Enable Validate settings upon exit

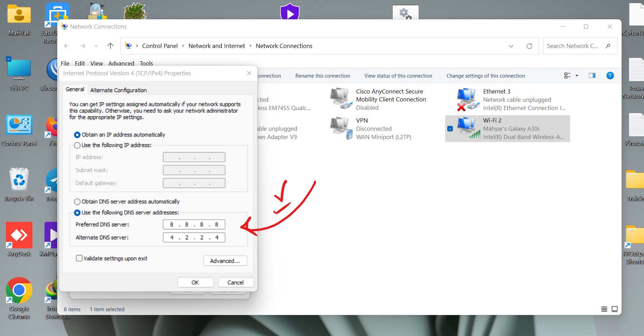click(x=79, y=258)
